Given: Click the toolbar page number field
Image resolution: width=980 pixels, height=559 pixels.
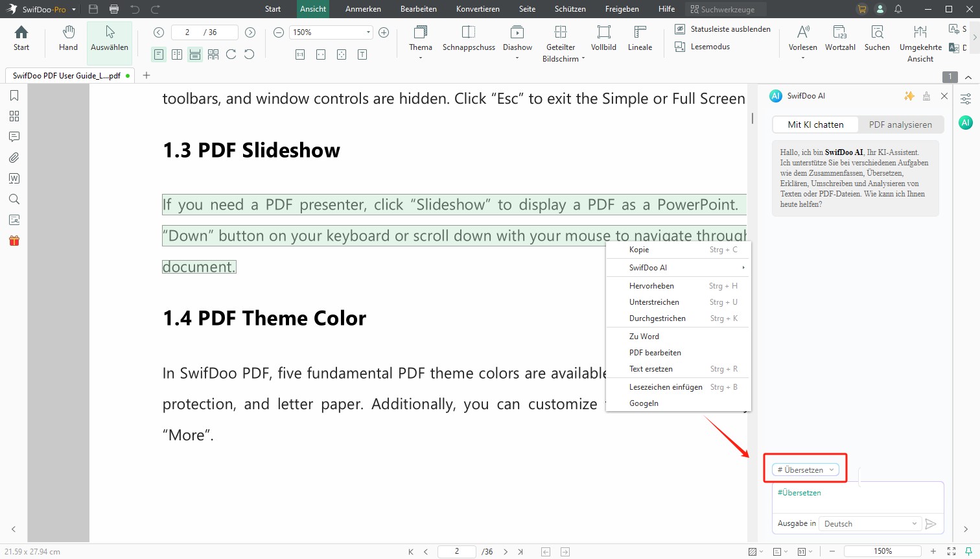Looking at the screenshot, I should click(x=204, y=32).
